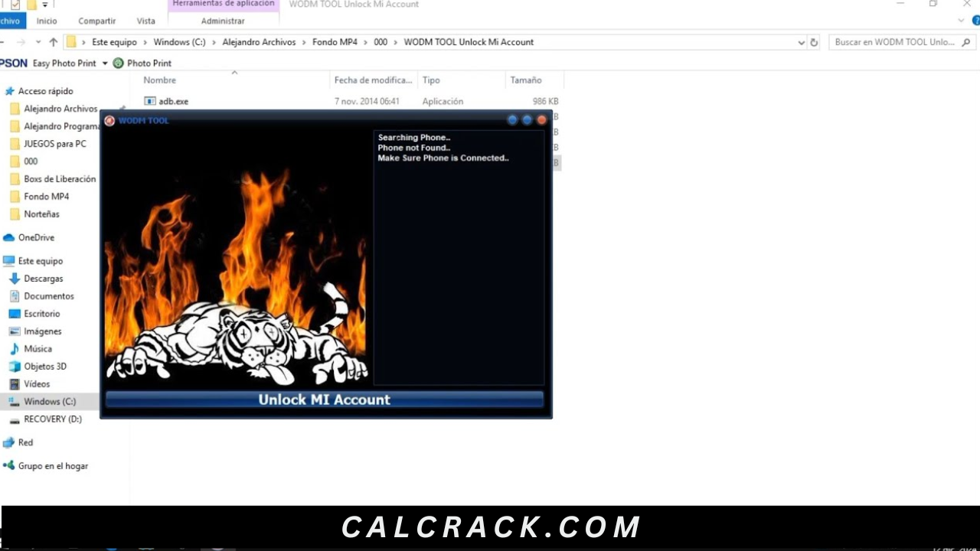Viewport: 980px width, 551px height.
Task: Click the Easy Photo Print toolbar button
Action: click(x=64, y=63)
